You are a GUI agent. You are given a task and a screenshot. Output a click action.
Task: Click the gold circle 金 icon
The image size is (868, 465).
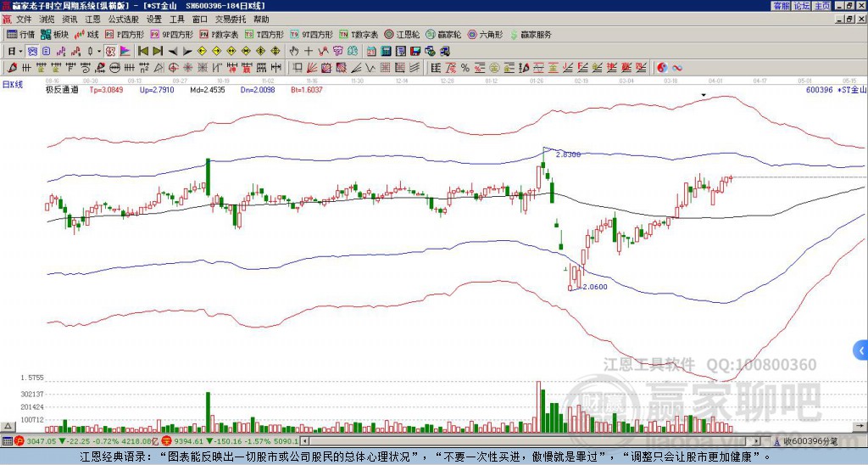point(494,68)
